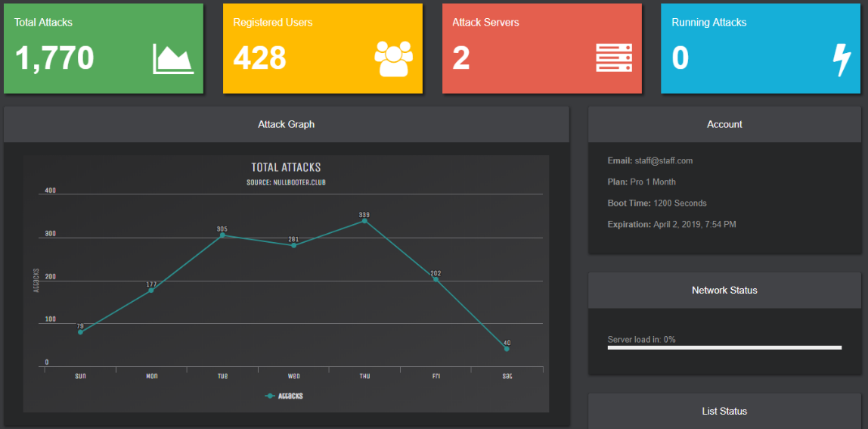
Task: Click the area chart icon in Total Attacks card
Action: coord(173,59)
